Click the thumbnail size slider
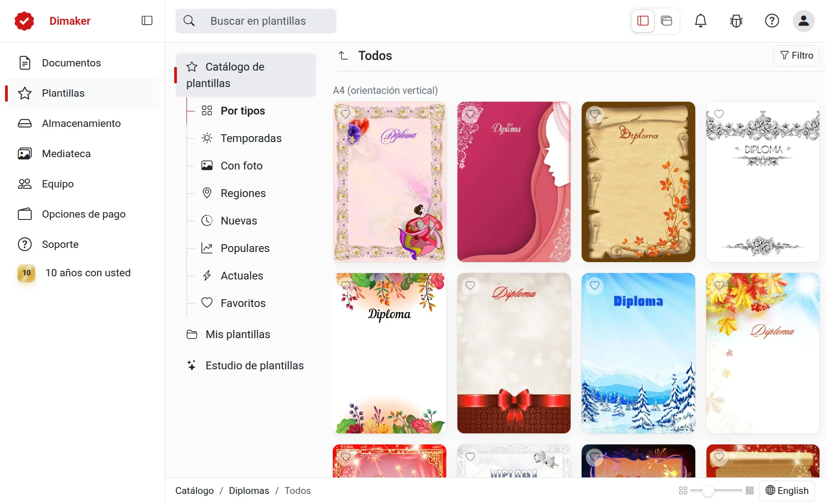825x504 pixels. tap(716, 491)
